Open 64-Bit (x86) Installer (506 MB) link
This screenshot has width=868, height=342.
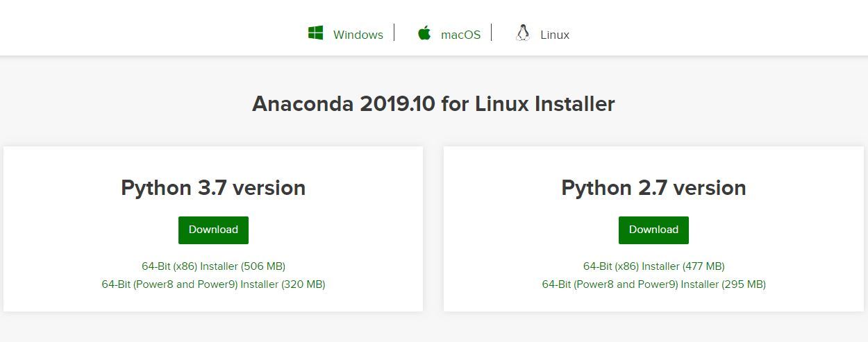coord(213,266)
